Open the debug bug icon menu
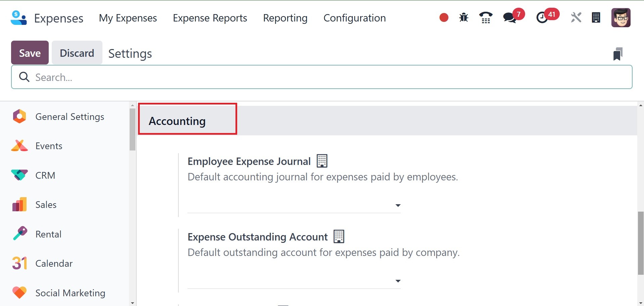Screen dimensions: 644x306 464,17
